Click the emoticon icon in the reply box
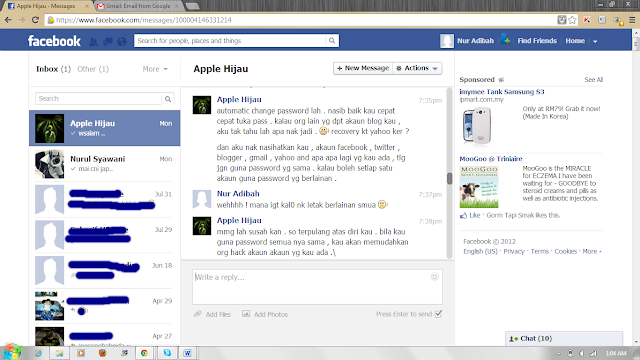The width and height of the screenshot is (640, 360). click(x=434, y=277)
